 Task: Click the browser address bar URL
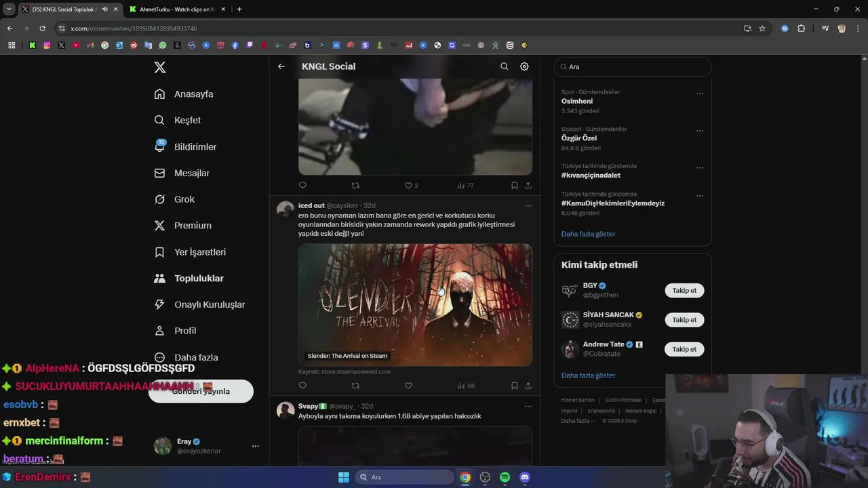pyautogui.click(x=134, y=28)
